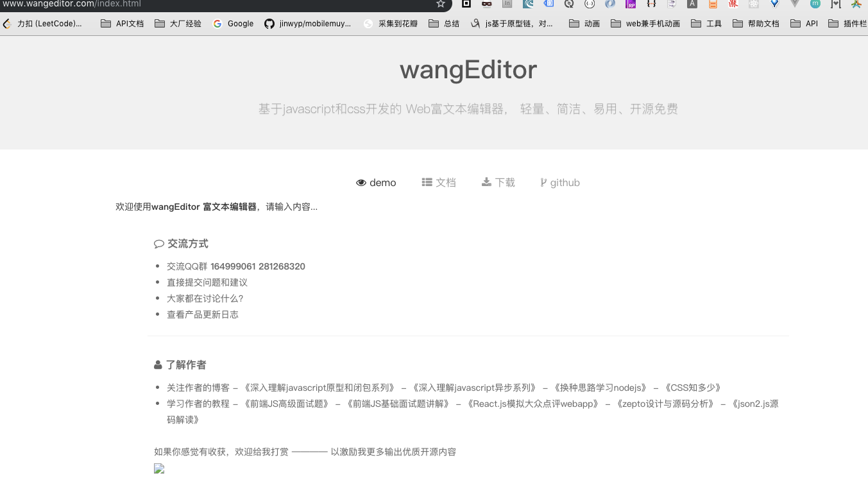The width and height of the screenshot is (868, 496).
Task: Open 《zepto设计与源码分析》 link
Action: click(664, 404)
